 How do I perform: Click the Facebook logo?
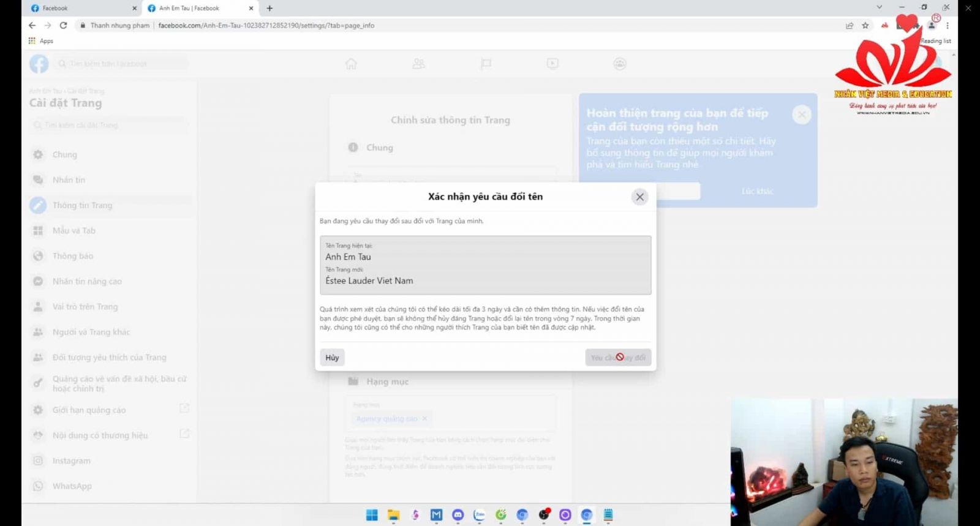[39, 64]
